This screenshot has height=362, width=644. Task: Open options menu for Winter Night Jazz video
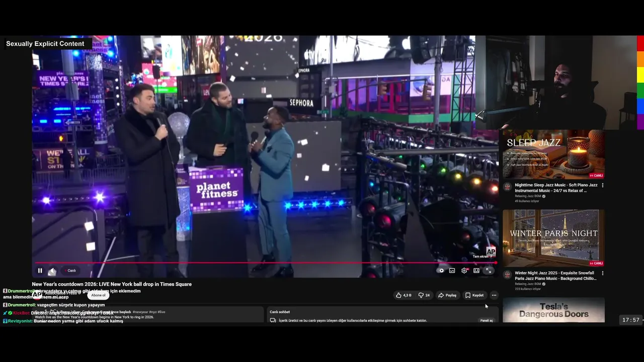coord(603,273)
